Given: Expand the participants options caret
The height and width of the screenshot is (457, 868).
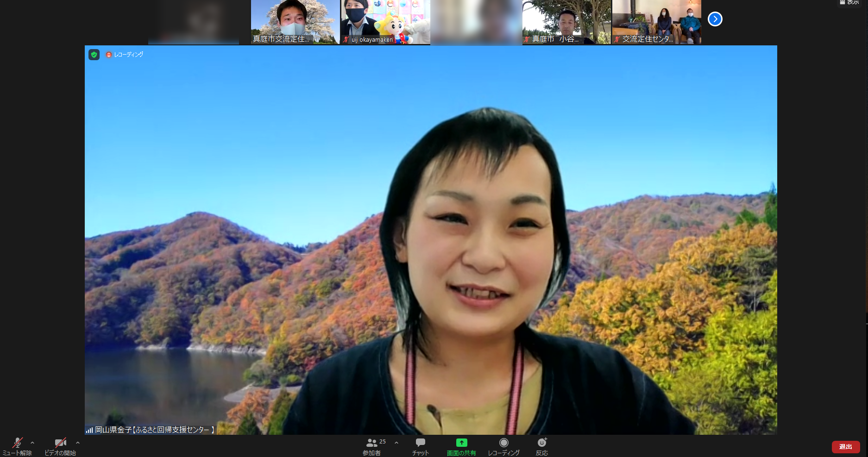Looking at the screenshot, I should point(396,443).
